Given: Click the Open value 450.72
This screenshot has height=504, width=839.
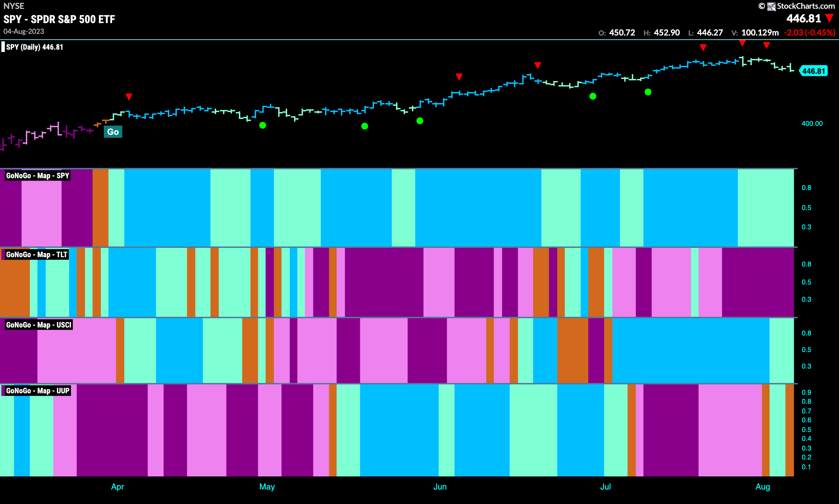Looking at the screenshot, I should (622, 33).
